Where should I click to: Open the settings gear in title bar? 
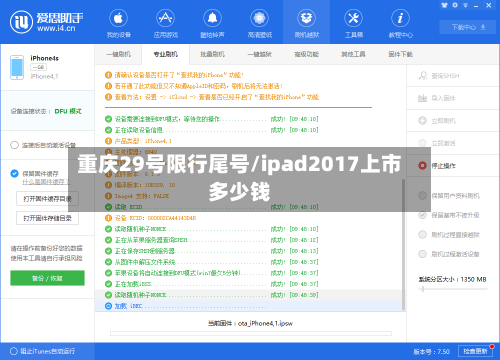[455, 5]
